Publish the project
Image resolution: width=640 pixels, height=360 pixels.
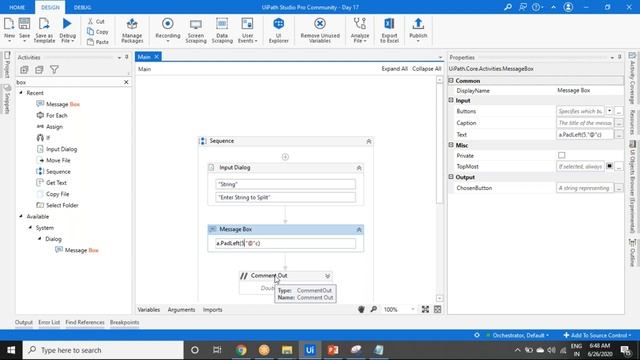pyautogui.click(x=418, y=29)
